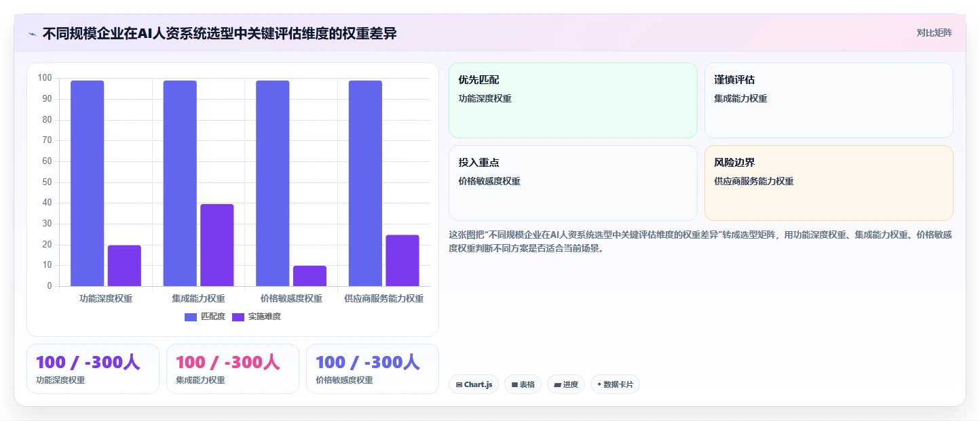Click the 匹配度 bar for 价格敏感度权重

click(273, 183)
